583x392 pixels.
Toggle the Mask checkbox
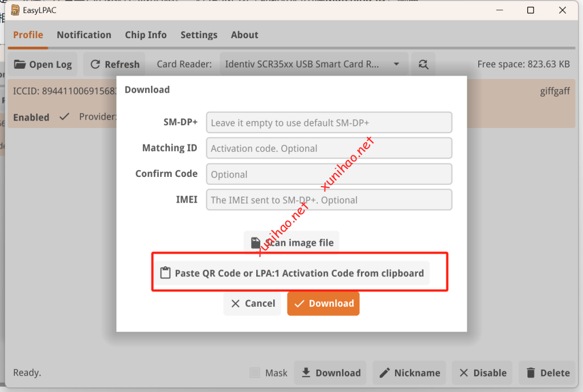point(255,373)
